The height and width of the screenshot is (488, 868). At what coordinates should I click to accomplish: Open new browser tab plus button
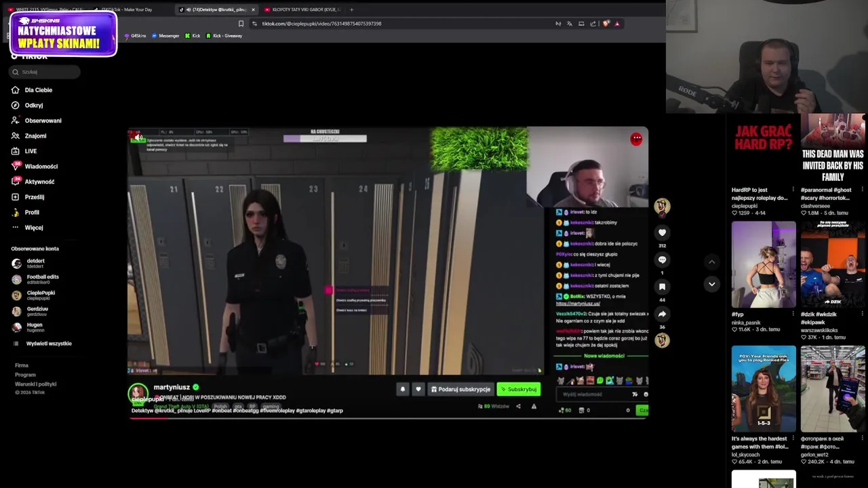(351, 9)
